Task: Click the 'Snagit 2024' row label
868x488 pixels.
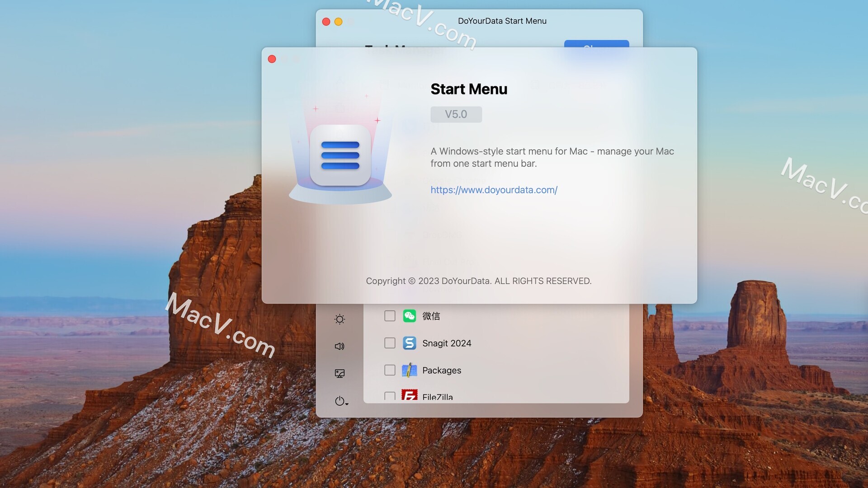Action: tap(447, 343)
